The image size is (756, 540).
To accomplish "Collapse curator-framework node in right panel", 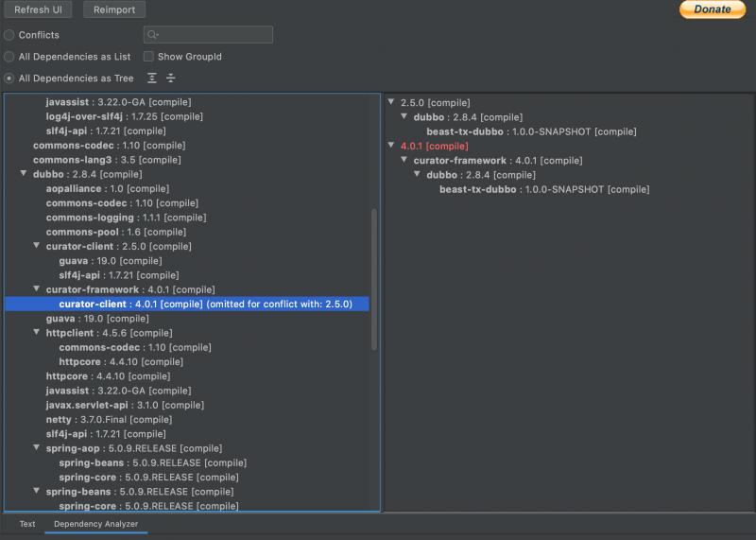I will [404, 160].
